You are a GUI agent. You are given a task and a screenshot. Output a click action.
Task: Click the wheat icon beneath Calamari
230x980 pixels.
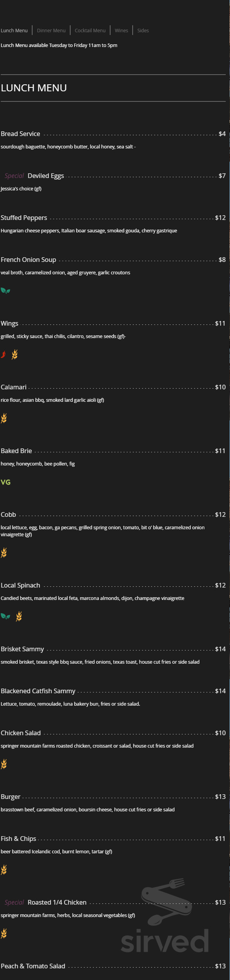(x=4, y=418)
